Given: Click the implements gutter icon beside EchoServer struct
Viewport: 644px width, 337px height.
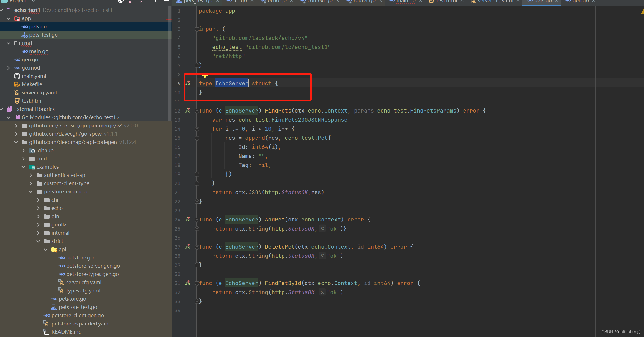Looking at the screenshot, I should pos(188,83).
